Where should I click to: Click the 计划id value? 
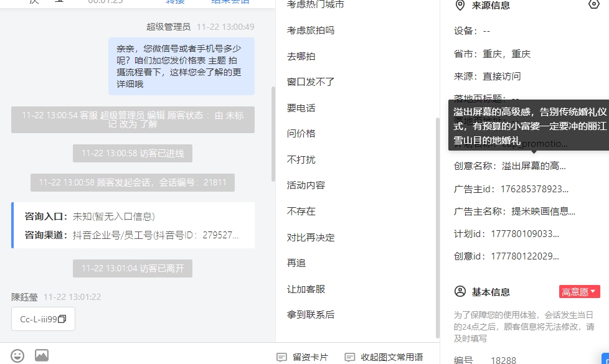525,234
